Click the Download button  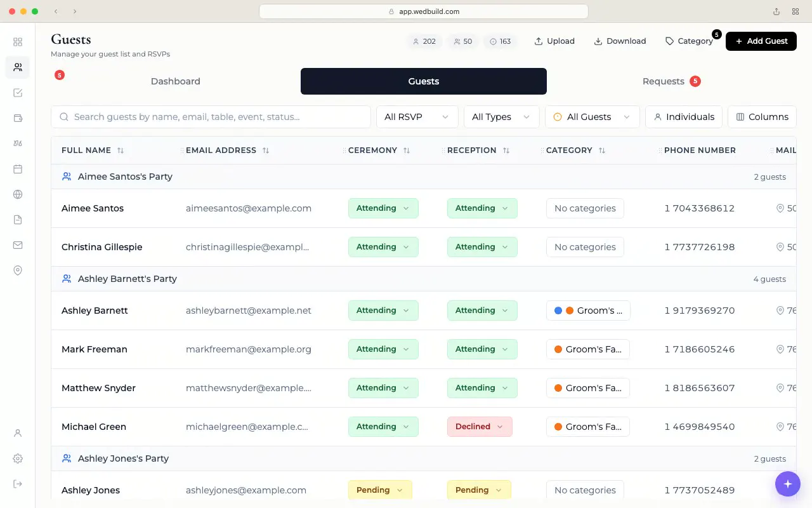click(620, 41)
